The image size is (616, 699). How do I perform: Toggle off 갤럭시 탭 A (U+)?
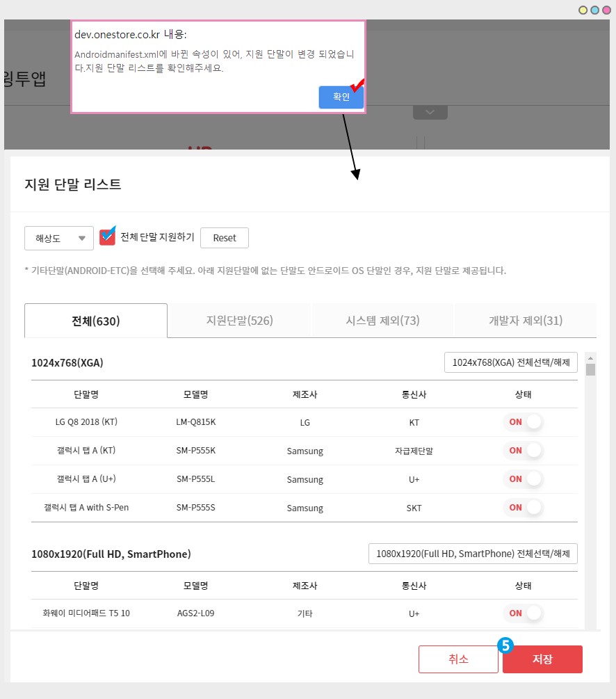pyautogui.click(x=522, y=479)
